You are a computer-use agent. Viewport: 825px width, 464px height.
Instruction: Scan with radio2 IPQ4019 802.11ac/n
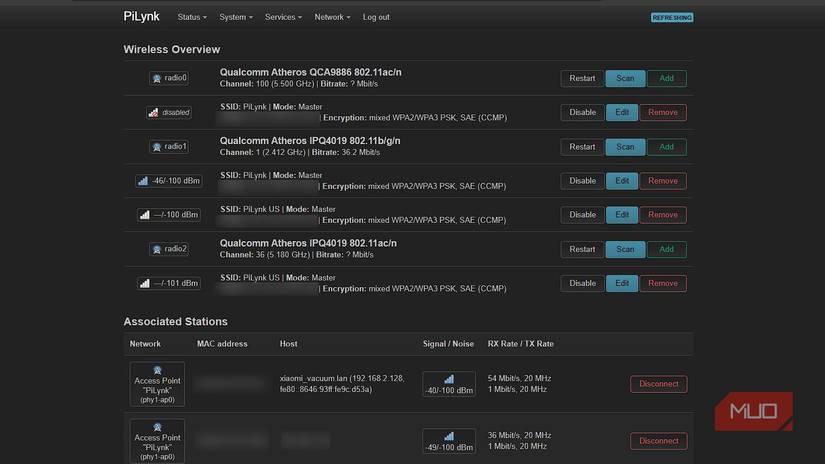[x=625, y=249]
